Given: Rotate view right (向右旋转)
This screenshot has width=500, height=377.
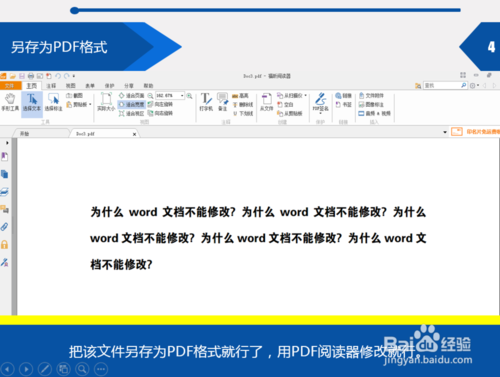Looking at the screenshot, I should pos(160,114).
